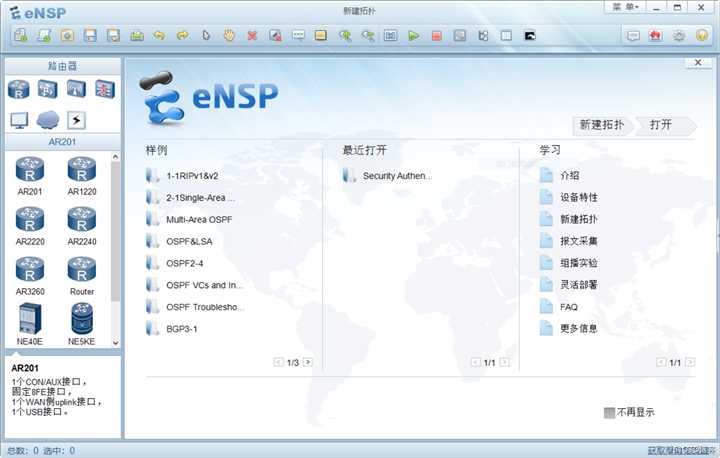Select the wireless device category icon
This screenshot has height=458, width=720.
[x=76, y=89]
